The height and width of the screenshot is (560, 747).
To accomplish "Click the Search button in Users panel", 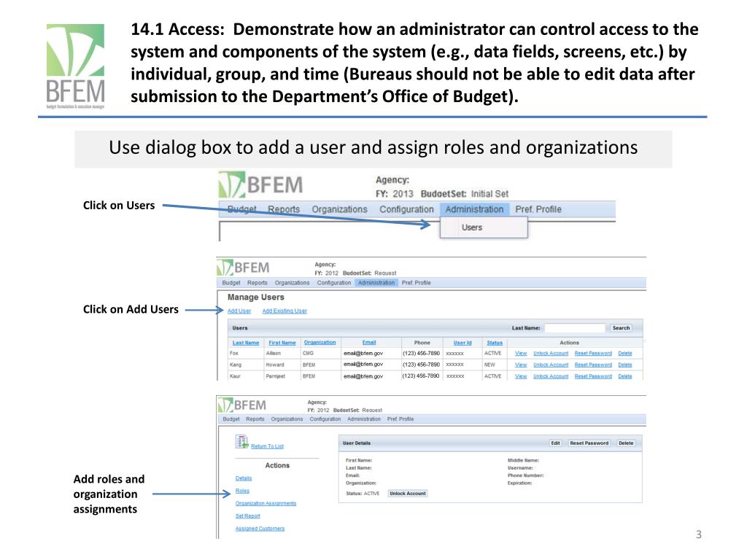I will [x=621, y=328].
